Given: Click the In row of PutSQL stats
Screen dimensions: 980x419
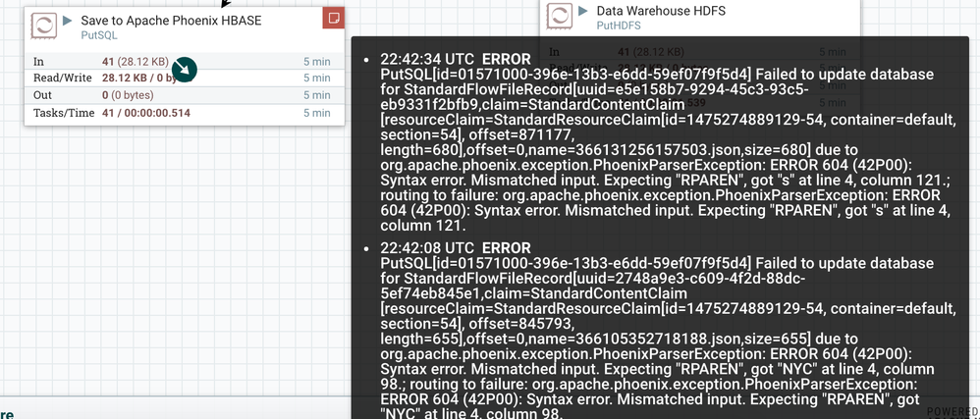Looking at the screenshot, I should click(x=185, y=61).
